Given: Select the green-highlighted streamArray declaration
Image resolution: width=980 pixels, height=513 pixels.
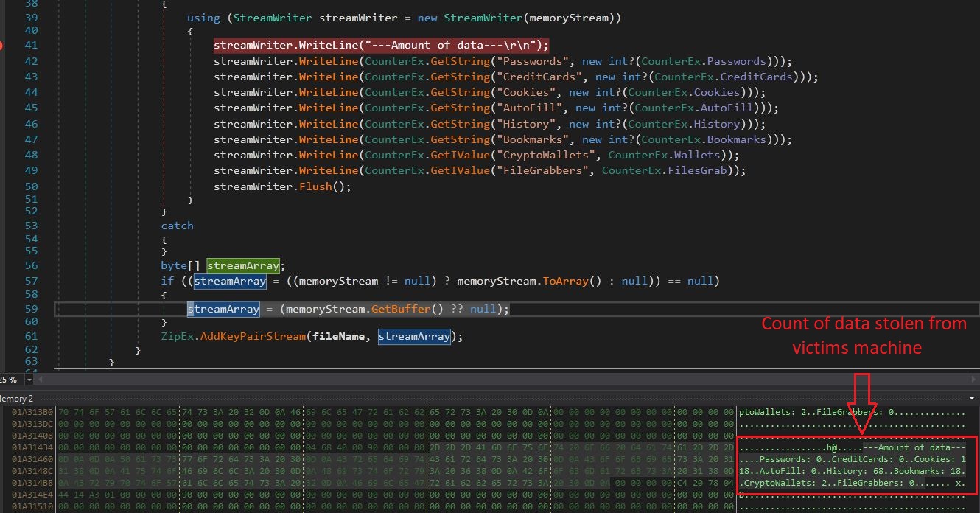Looking at the screenshot, I should pos(242,266).
